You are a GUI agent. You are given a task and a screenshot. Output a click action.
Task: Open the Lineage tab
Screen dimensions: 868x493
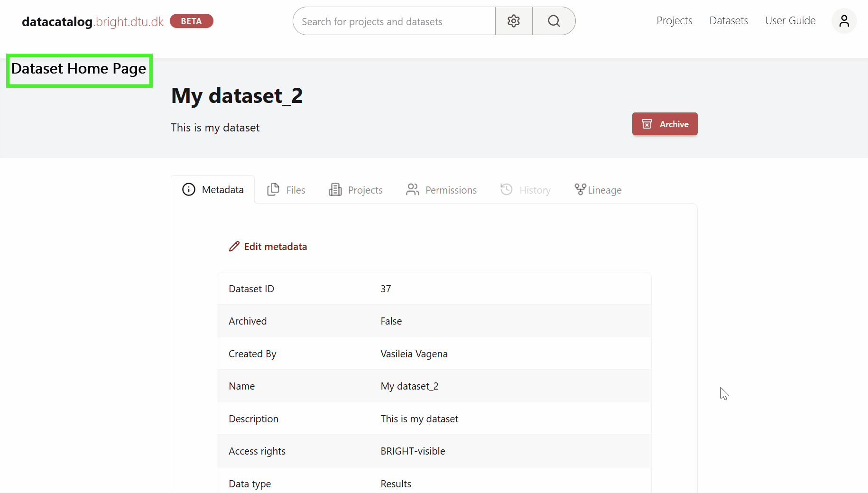pyautogui.click(x=603, y=190)
